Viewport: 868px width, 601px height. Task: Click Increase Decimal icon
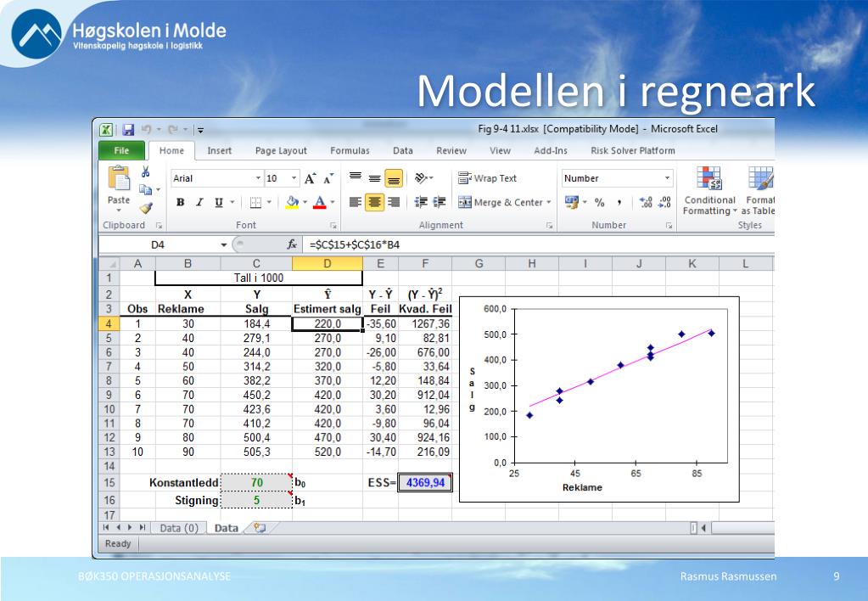point(646,203)
